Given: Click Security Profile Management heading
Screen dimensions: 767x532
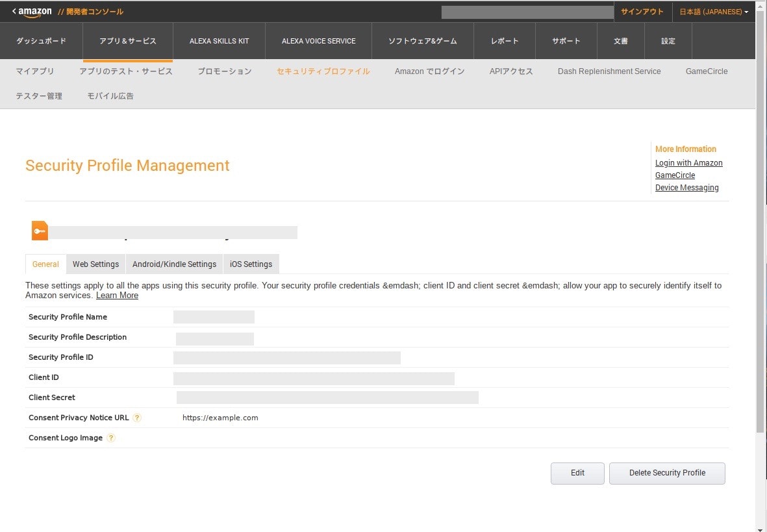Looking at the screenshot, I should click(127, 166).
